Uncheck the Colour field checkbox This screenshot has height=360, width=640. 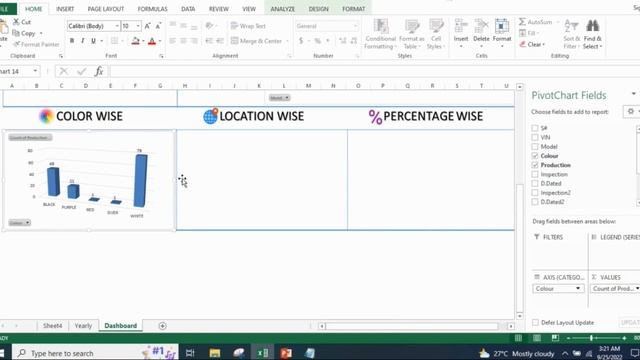pos(535,156)
